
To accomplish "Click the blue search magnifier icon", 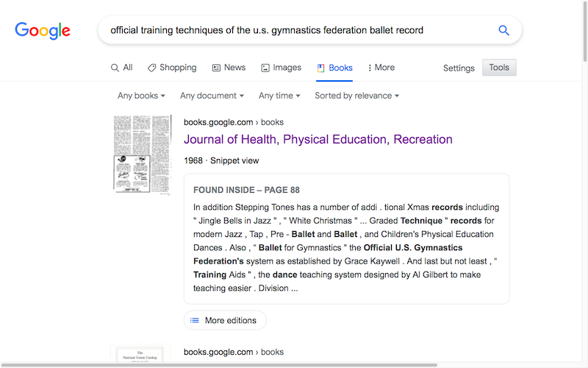I will (503, 30).
